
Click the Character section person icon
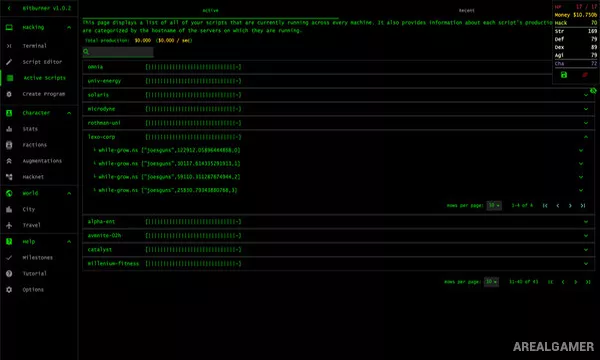[9, 113]
